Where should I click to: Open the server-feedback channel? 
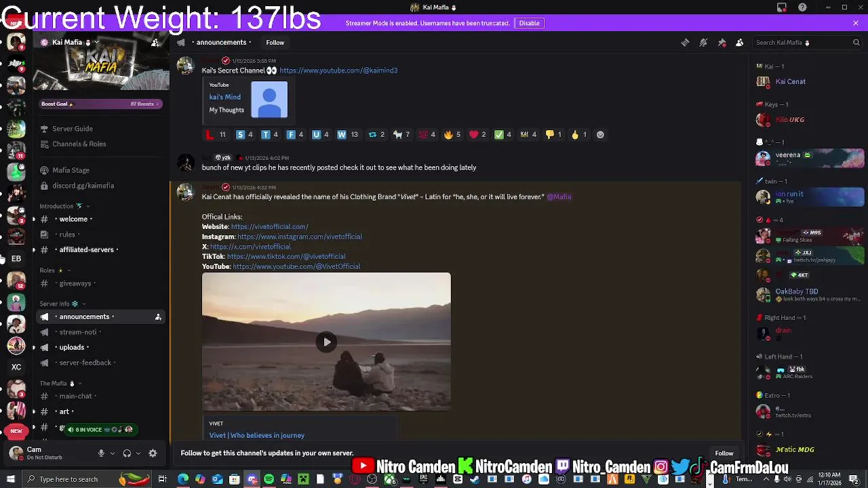click(85, 363)
